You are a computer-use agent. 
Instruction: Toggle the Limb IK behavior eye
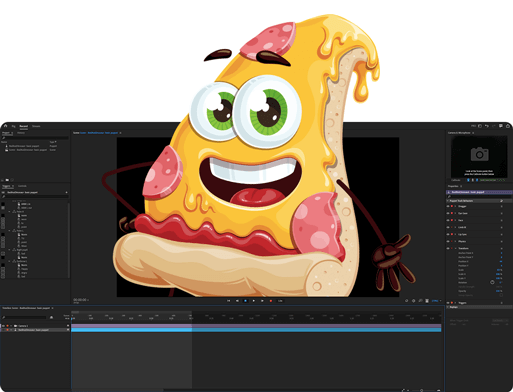coord(448,227)
